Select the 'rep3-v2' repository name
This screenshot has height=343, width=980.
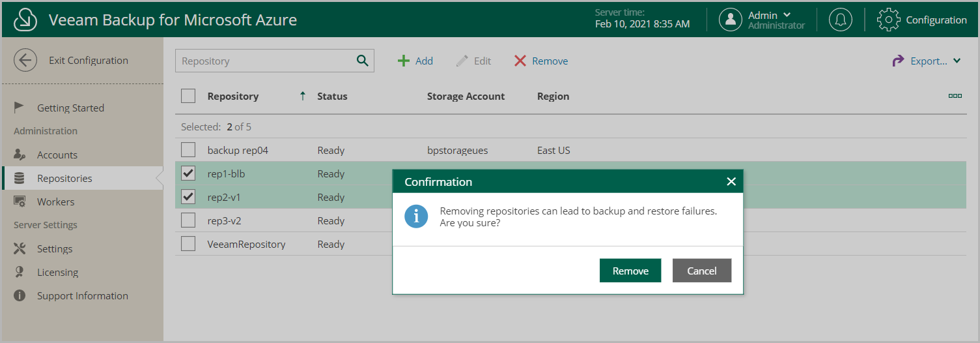pos(225,220)
